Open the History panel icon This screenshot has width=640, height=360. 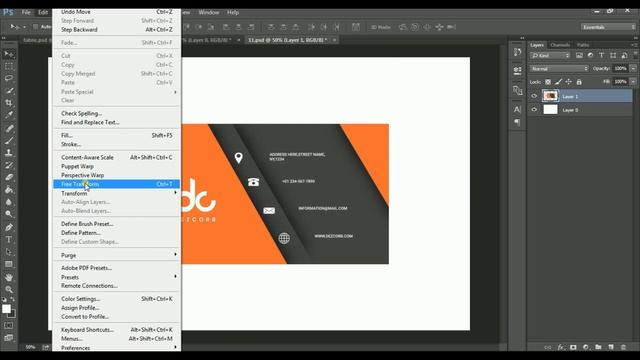pos(517,52)
